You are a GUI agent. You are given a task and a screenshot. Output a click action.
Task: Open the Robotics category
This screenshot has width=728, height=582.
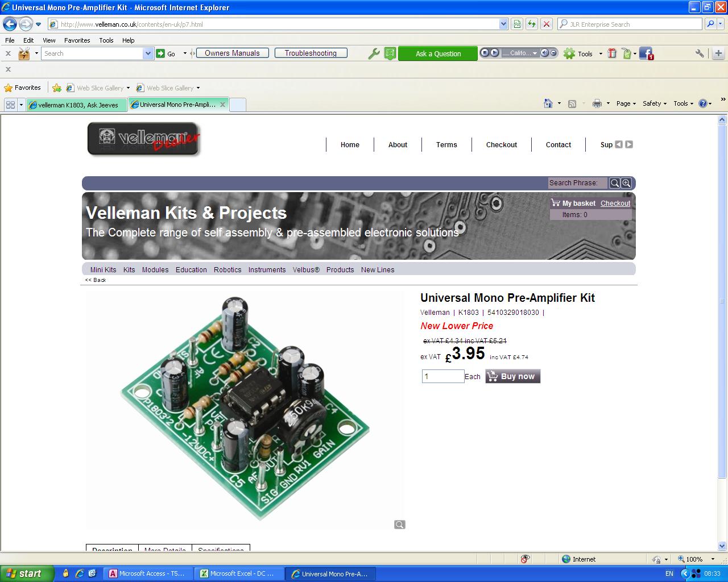coord(227,270)
